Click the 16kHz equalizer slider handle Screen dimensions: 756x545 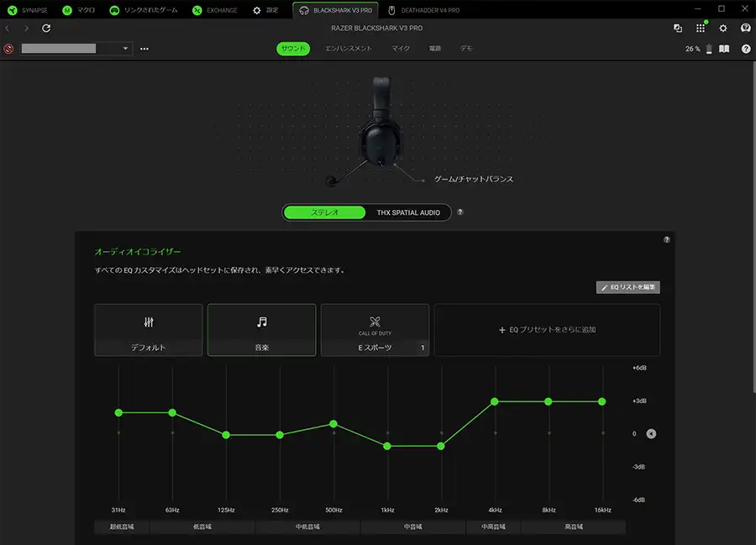click(602, 401)
